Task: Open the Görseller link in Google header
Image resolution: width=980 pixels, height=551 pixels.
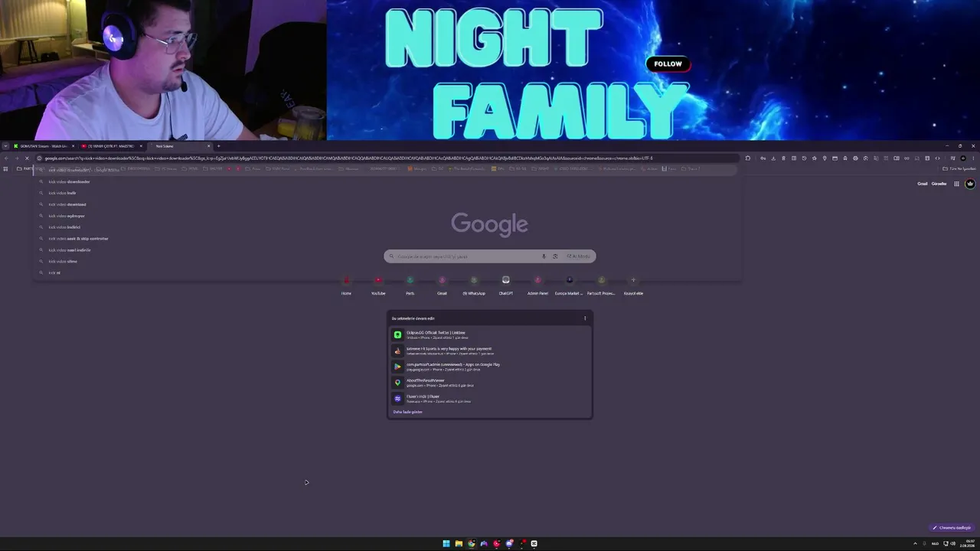Action: tap(939, 184)
